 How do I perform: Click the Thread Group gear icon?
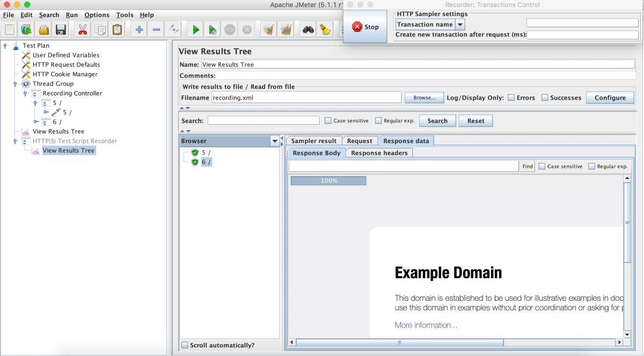[x=26, y=84]
